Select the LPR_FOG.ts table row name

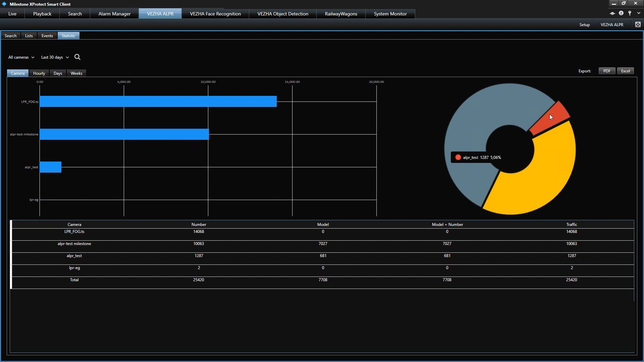click(x=74, y=232)
